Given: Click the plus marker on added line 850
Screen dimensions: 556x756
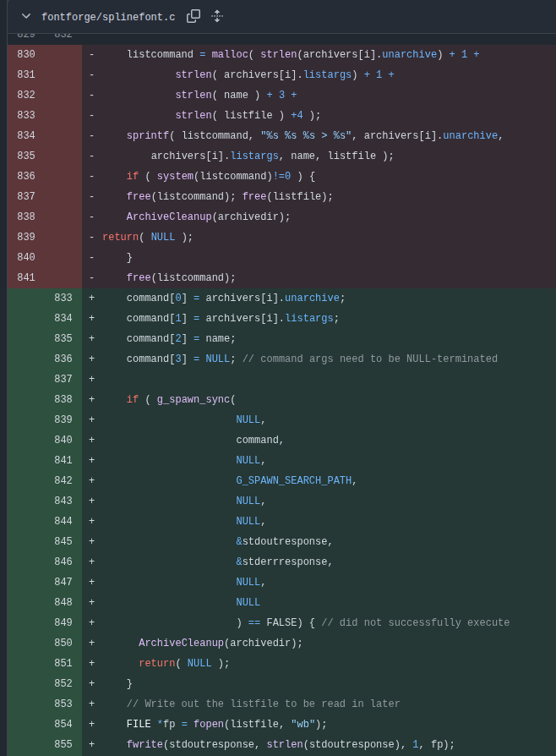Looking at the screenshot, I should (91, 643).
